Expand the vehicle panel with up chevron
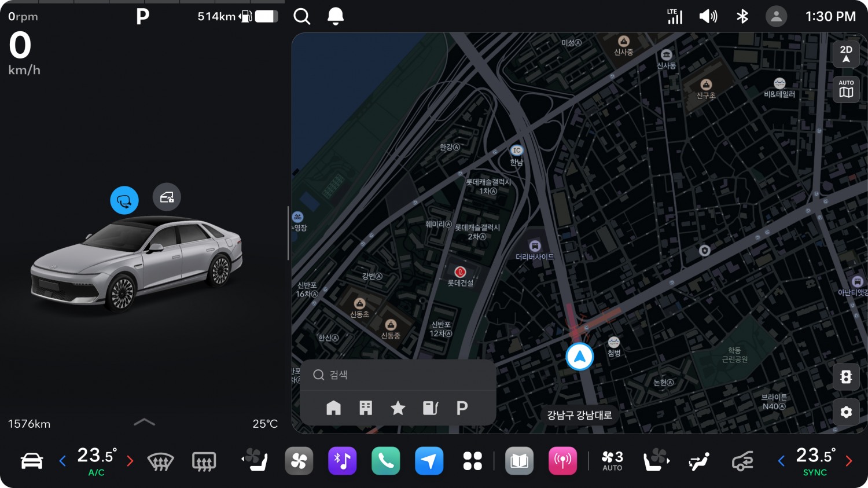The height and width of the screenshot is (488, 868). coord(144,422)
